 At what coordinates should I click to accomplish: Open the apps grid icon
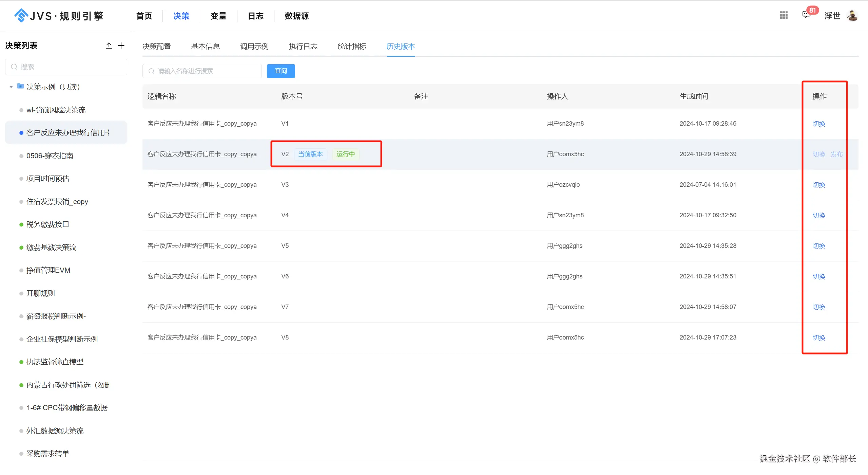(784, 15)
